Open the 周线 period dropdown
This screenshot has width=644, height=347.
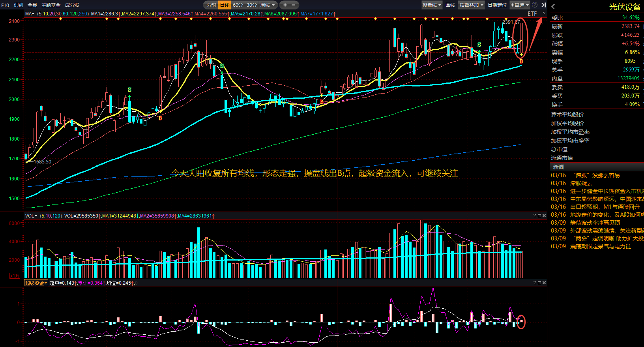pyautogui.click(x=268, y=5)
